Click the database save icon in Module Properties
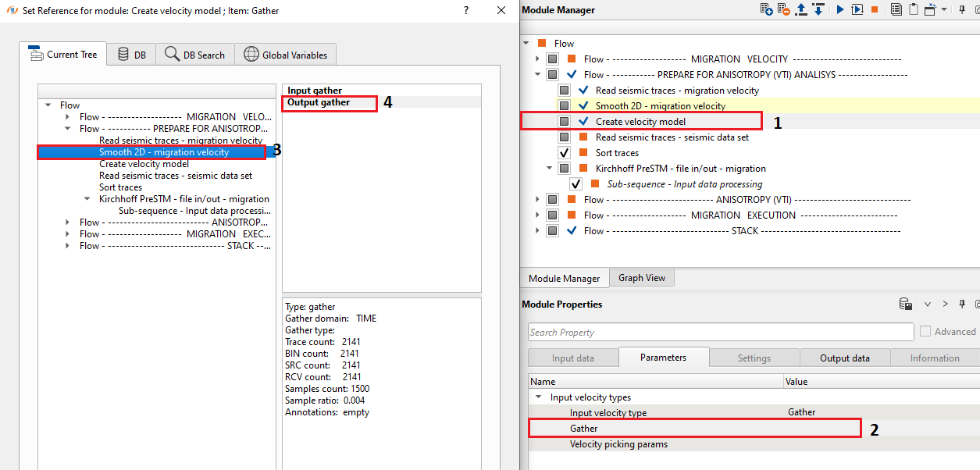This screenshot has height=470, width=980. pyautogui.click(x=905, y=304)
